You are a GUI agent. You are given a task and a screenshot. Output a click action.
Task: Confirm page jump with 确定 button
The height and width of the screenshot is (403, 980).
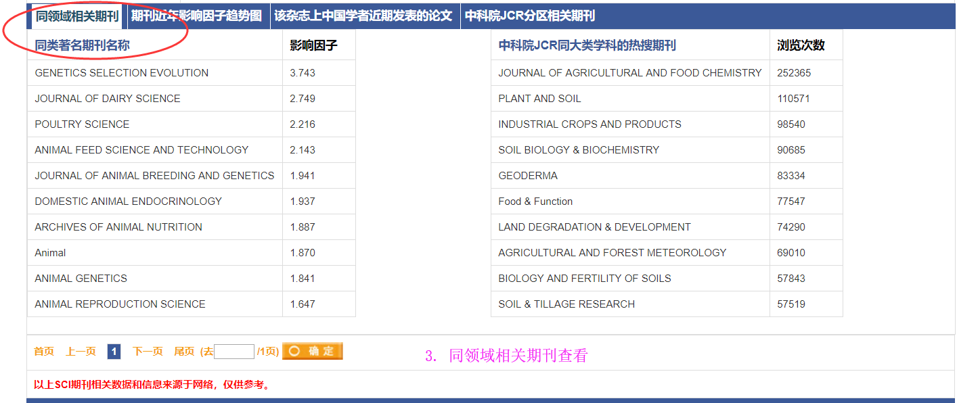coord(313,351)
